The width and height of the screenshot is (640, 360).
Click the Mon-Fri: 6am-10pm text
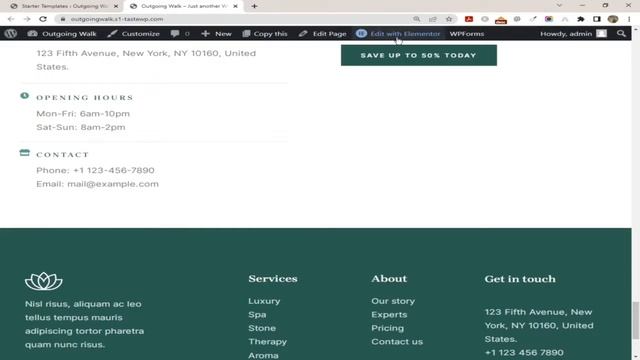pyautogui.click(x=83, y=114)
